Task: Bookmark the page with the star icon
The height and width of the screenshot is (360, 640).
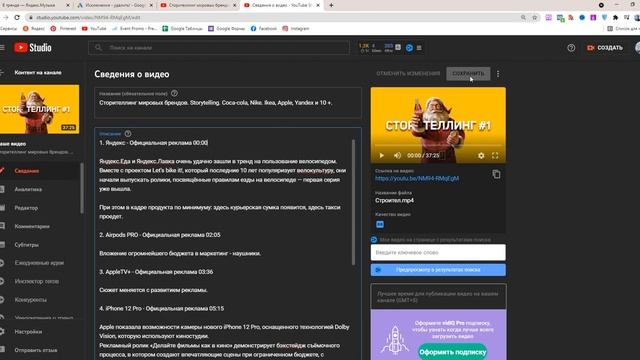Action: (534, 18)
